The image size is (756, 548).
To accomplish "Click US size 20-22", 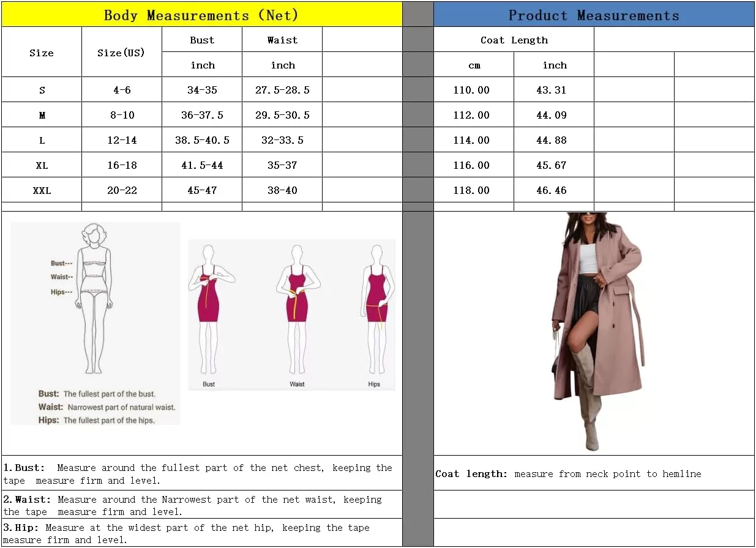I will [x=122, y=190].
